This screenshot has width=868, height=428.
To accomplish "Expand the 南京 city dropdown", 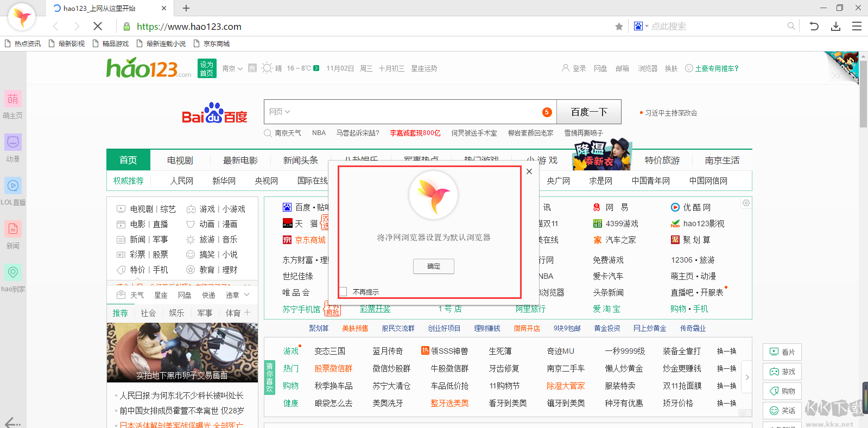I will click(232, 68).
